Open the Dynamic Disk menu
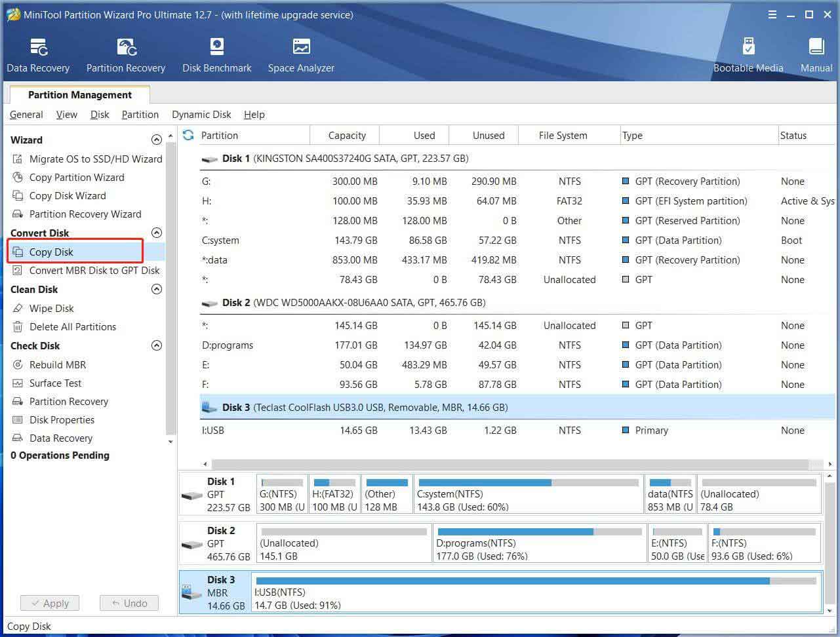 tap(201, 115)
